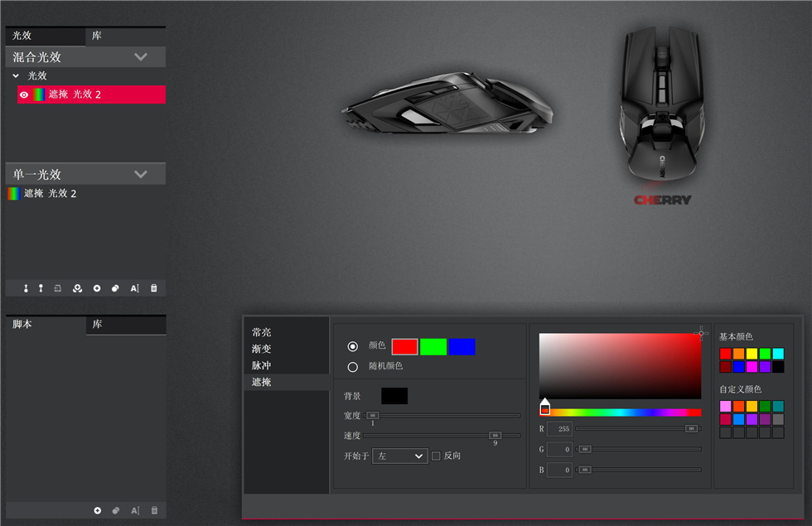Toggle visibility eye of 遮掩 光效 2
This screenshot has height=526, width=812.
[x=24, y=95]
